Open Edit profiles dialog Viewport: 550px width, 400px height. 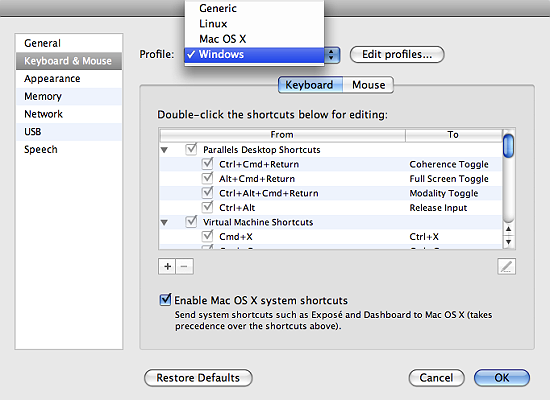click(x=397, y=55)
